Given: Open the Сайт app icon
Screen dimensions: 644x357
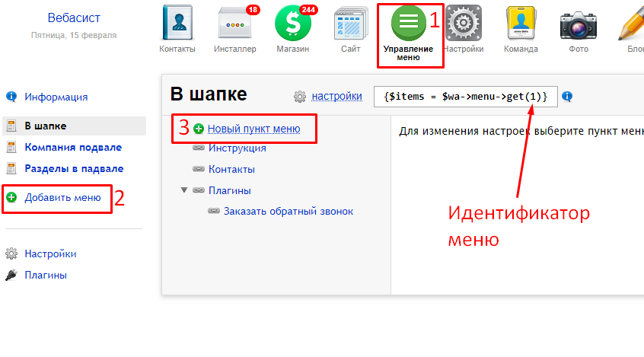Looking at the screenshot, I should coord(350,24).
